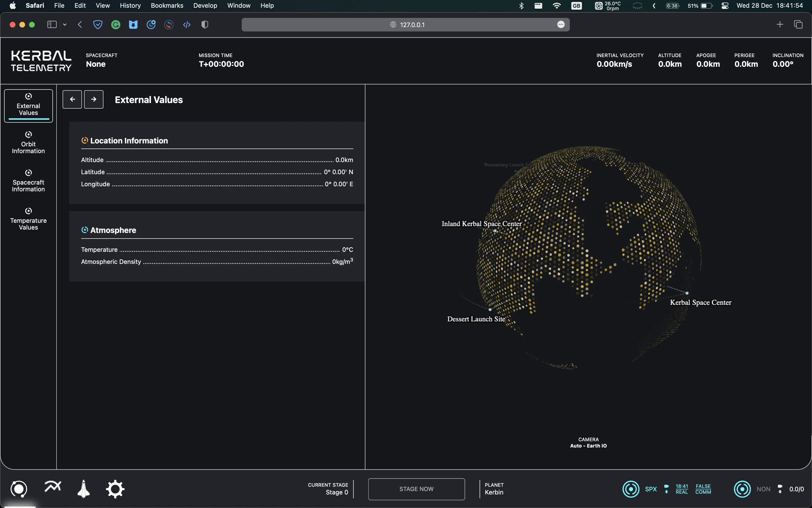Viewport: 812px width, 508px height.
Task: Toggle the Safari sidebar button
Action: coord(52,24)
